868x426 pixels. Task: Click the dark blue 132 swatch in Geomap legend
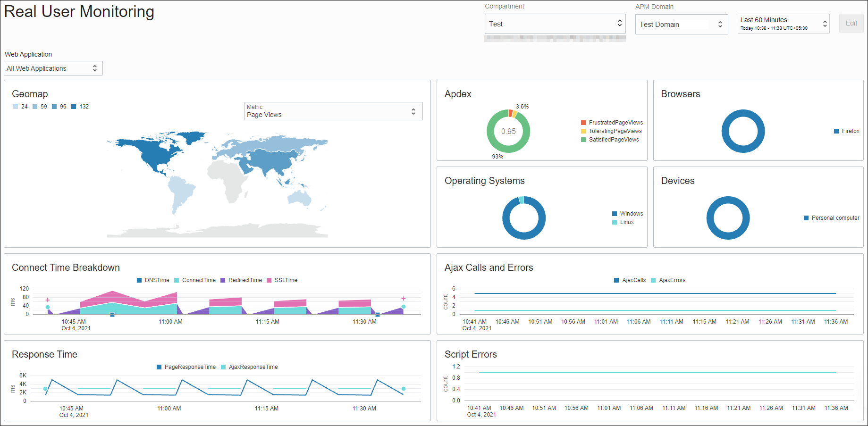(75, 106)
